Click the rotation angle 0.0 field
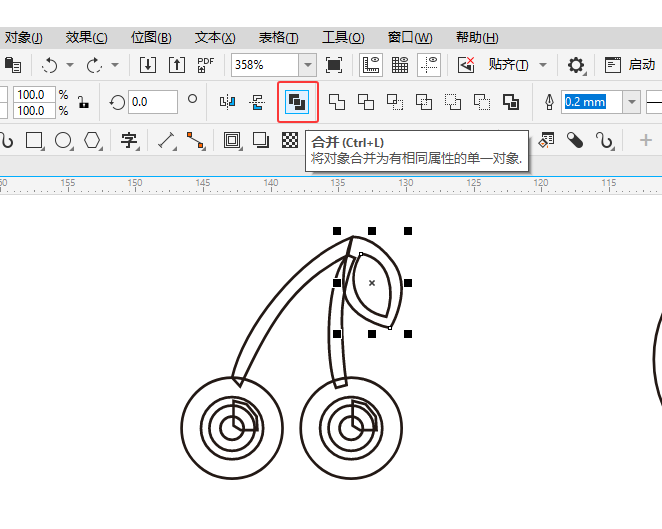Screen dimensions: 662x529 point(152,102)
